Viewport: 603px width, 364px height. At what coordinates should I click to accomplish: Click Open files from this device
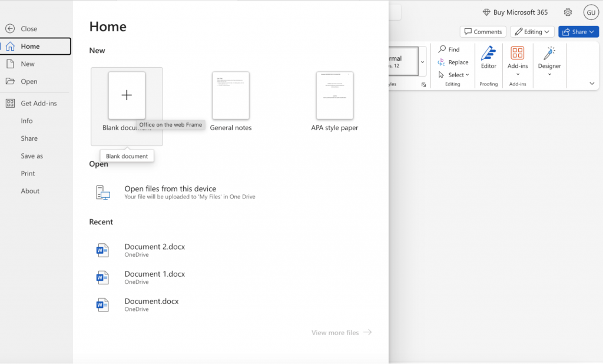pyautogui.click(x=170, y=188)
